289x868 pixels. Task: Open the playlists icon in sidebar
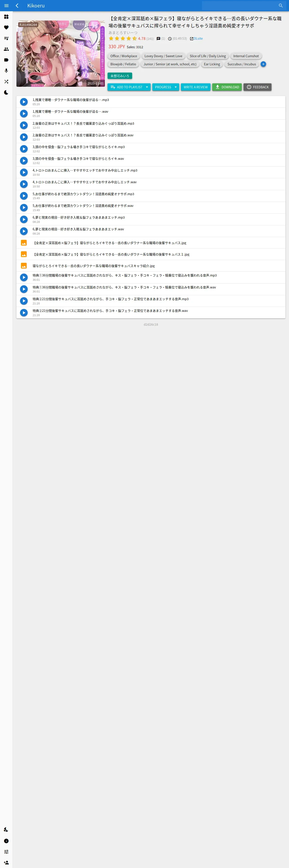(x=6, y=38)
